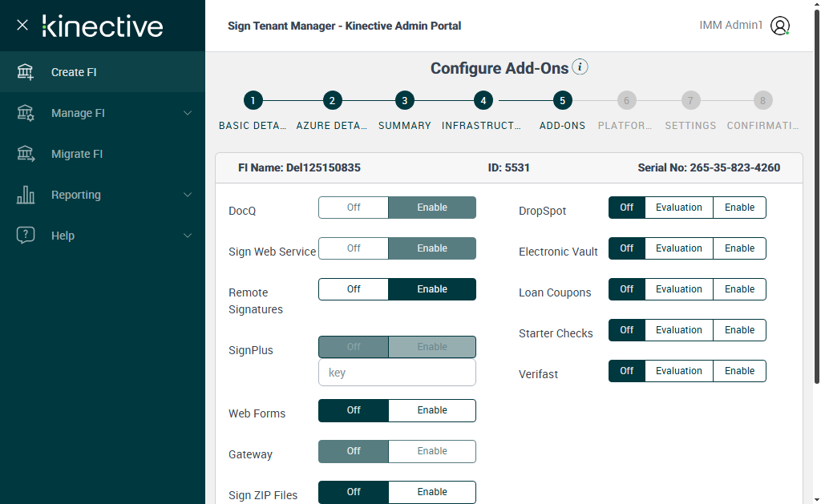Screen dimensions: 821x504
Task: Set Gateway to Enable
Action: point(432,451)
